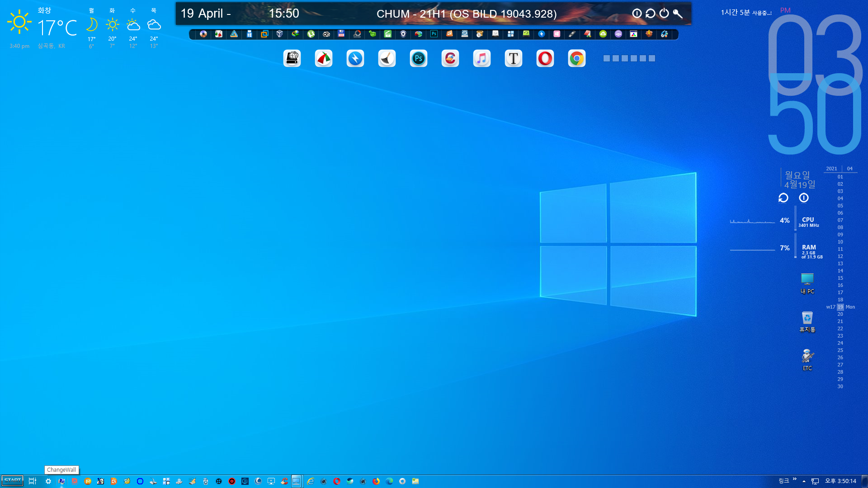Click the first blue square page indicator
The width and height of the screenshot is (868, 488).
click(x=607, y=58)
